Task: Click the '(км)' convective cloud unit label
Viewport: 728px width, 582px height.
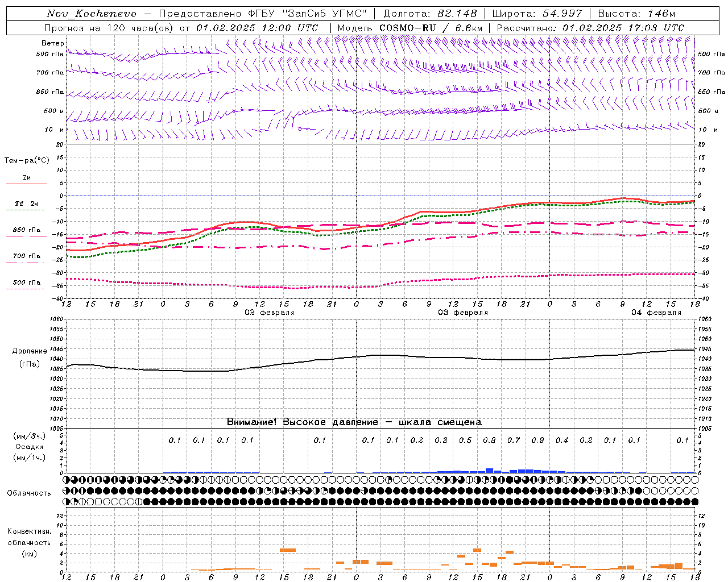Action: [29, 554]
